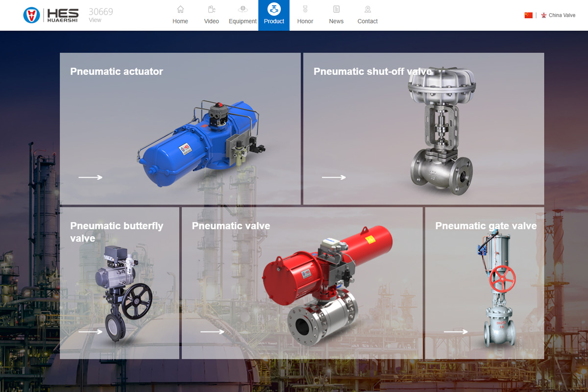Screen dimensions: 588x392
Task: Select the blue pneumatic actuator image
Action: tap(201, 145)
